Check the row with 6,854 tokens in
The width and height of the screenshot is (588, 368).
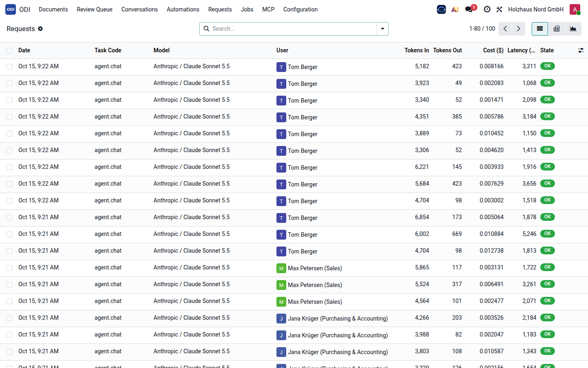[x=9, y=218]
